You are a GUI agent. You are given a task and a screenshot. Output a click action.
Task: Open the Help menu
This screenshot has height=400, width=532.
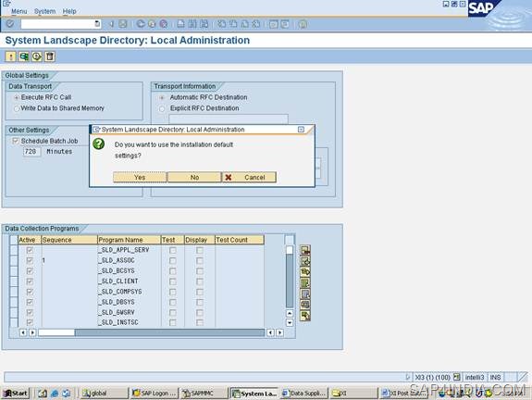[x=69, y=11]
